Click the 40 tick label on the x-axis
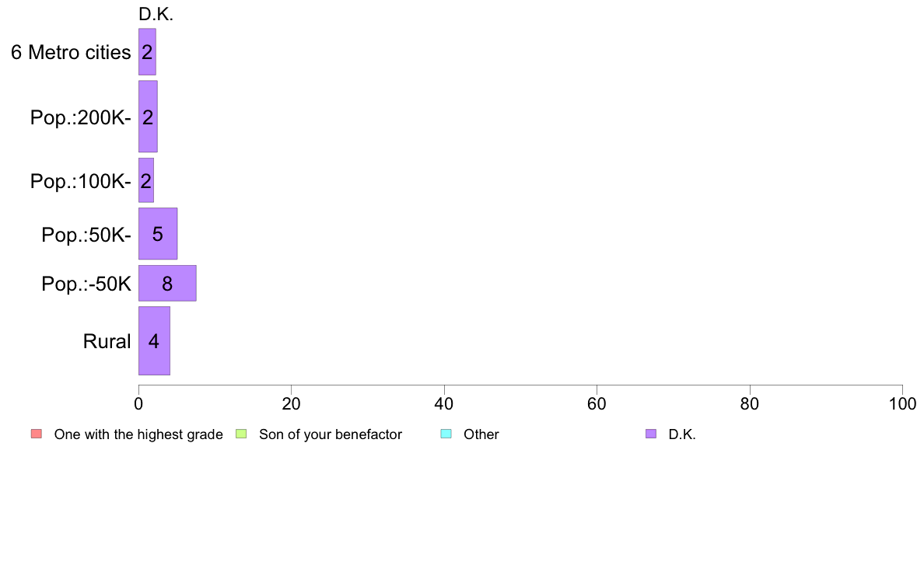This screenshot has width=924, height=572. (x=444, y=403)
